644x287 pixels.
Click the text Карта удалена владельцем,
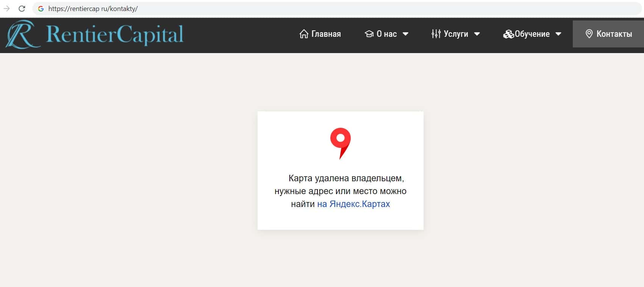click(346, 178)
